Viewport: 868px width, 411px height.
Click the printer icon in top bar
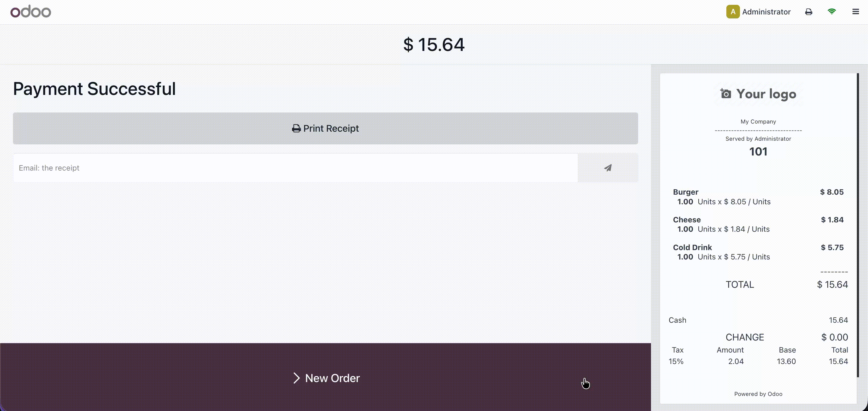(808, 12)
